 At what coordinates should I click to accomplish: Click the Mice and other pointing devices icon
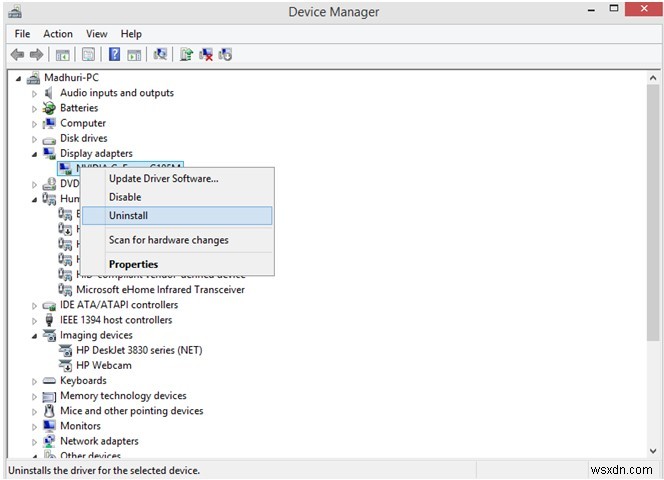[49, 411]
